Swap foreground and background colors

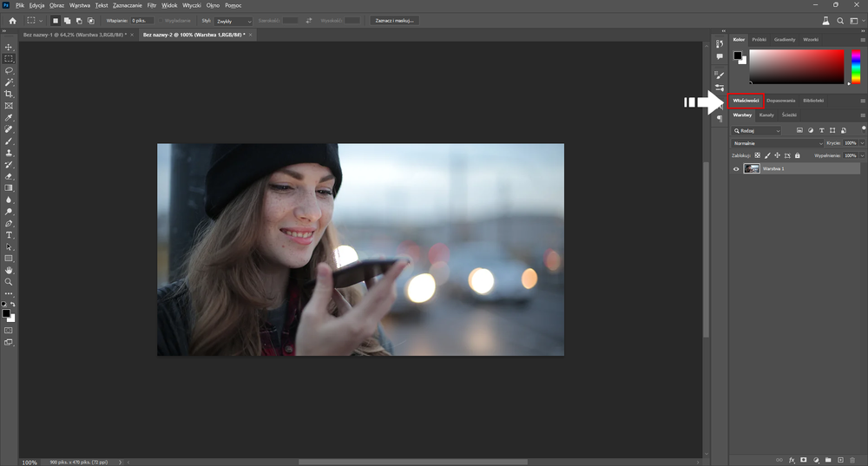[13, 305]
